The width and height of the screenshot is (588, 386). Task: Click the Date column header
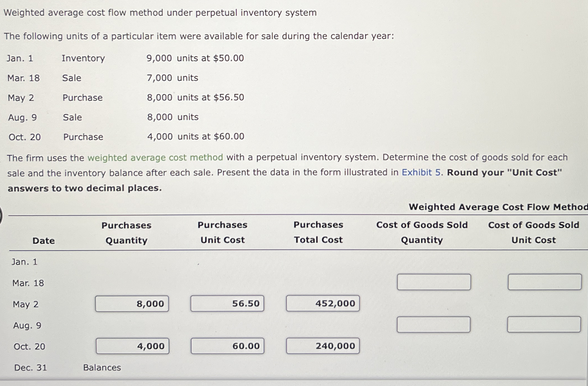click(43, 241)
